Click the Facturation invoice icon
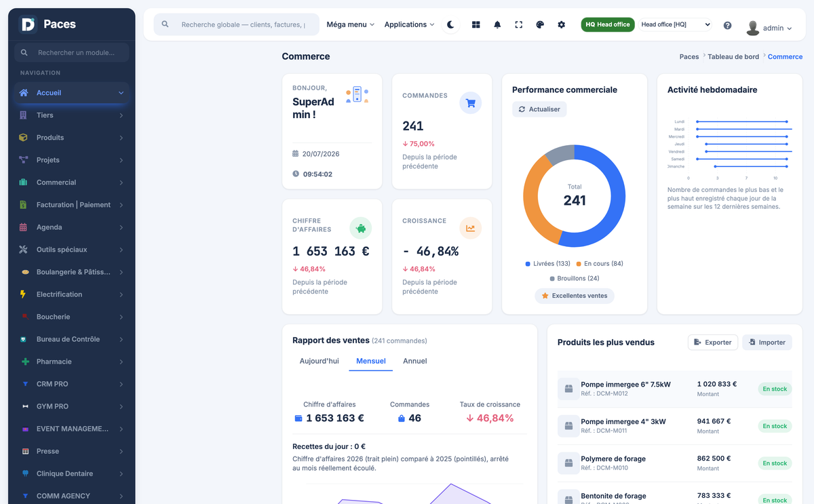The width and height of the screenshot is (814, 504). click(24, 205)
